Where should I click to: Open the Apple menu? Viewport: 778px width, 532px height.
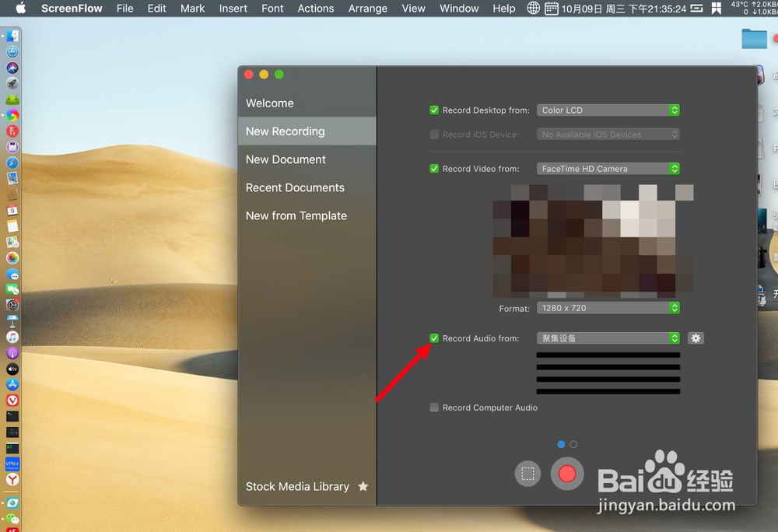coord(21,8)
